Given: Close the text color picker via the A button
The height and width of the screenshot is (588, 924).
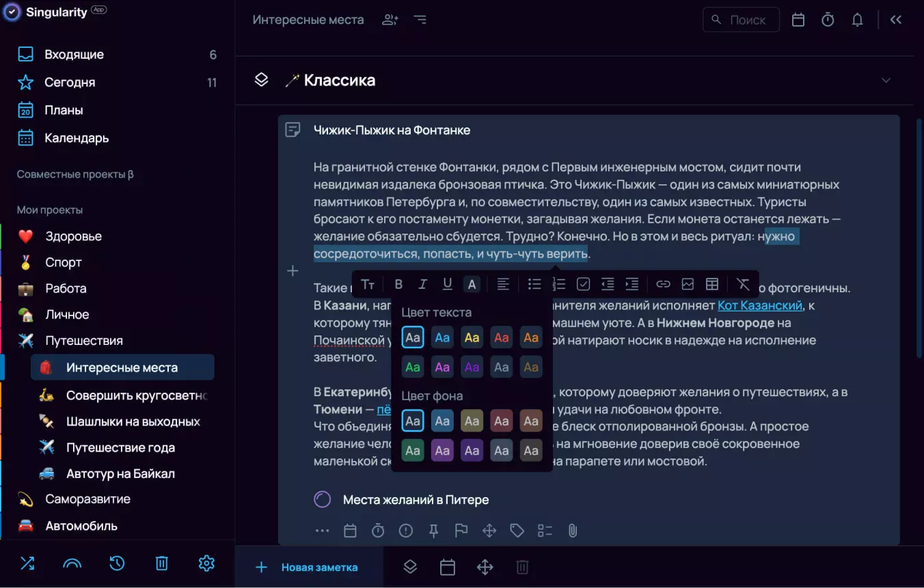Looking at the screenshot, I should 472,284.
